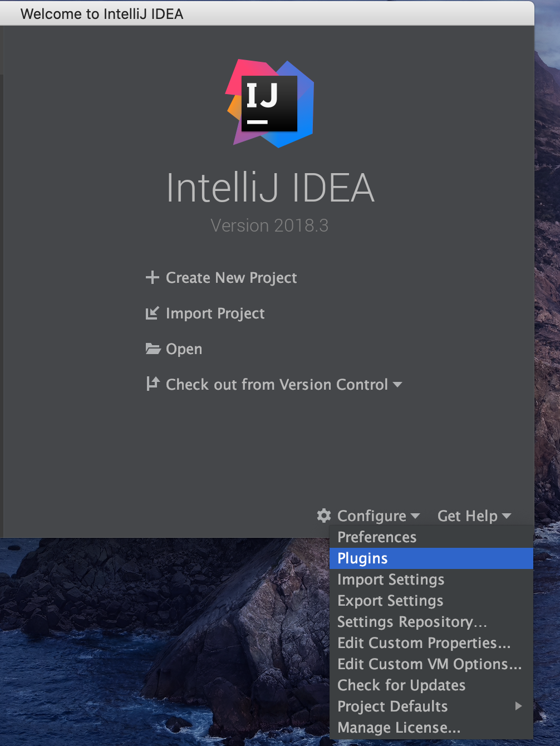Click the Project Defaults submenu arrow
The height and width of the screenshot is (746, 560).
[x=518, y=706]
